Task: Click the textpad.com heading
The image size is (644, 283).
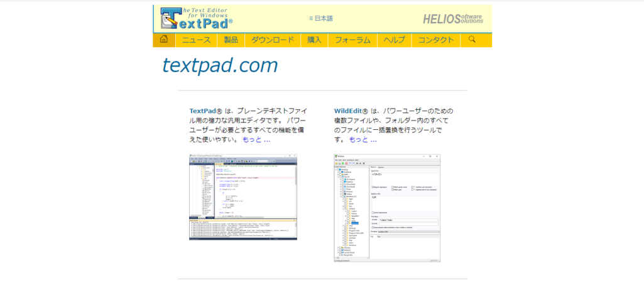Action: 220,65
